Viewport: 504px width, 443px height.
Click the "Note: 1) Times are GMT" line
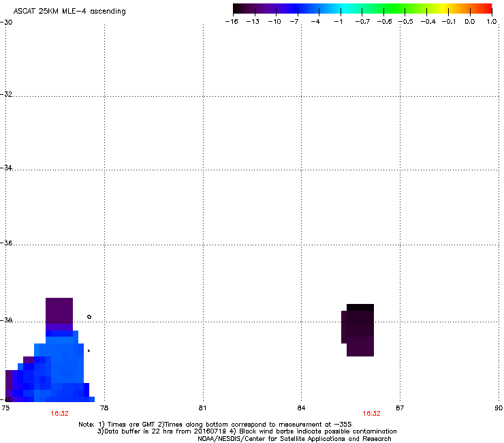pyautogui.click(x=215, y=425)
